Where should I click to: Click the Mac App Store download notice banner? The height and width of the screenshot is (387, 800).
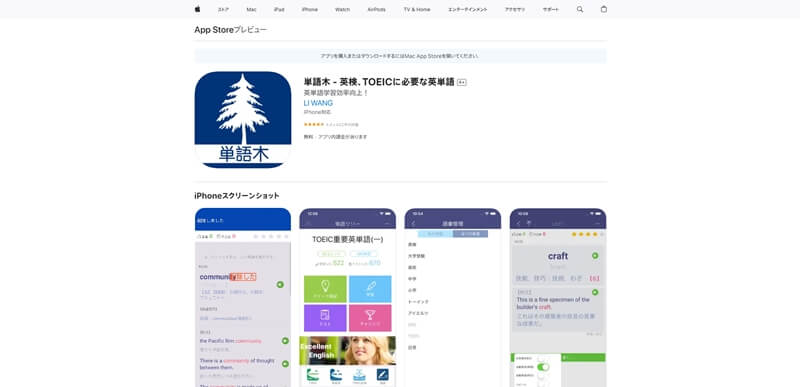coord(400,56)
